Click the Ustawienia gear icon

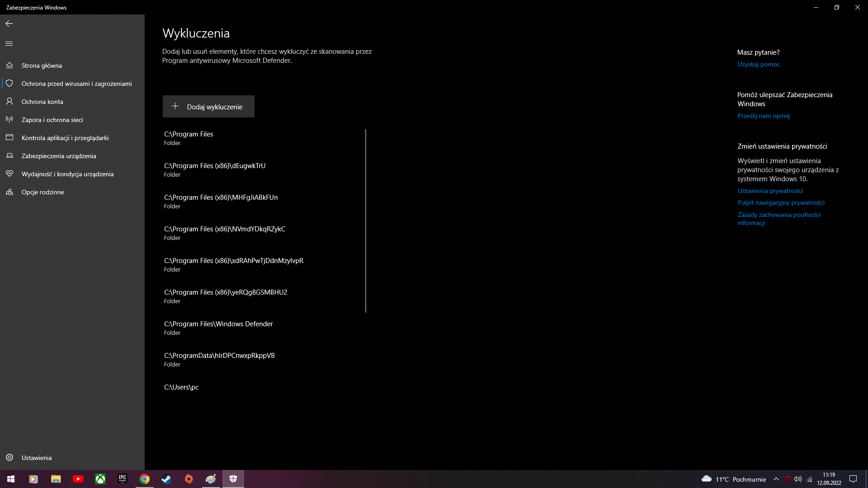9,458
